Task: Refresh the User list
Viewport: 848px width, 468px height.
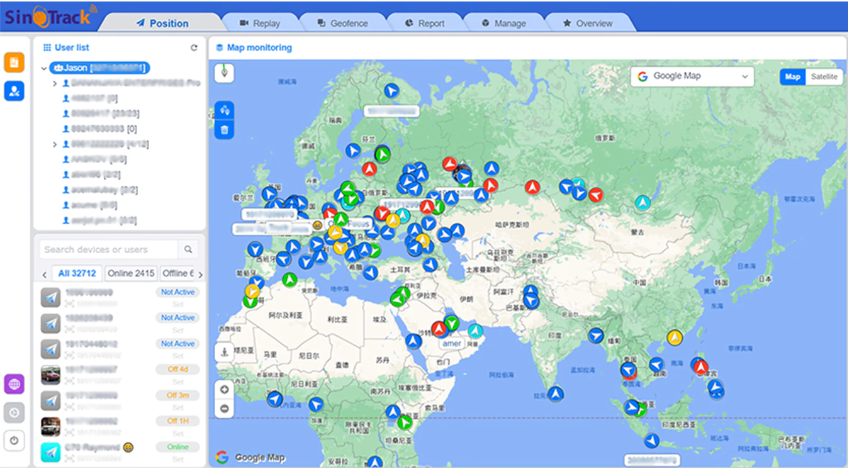Action: 194,48
